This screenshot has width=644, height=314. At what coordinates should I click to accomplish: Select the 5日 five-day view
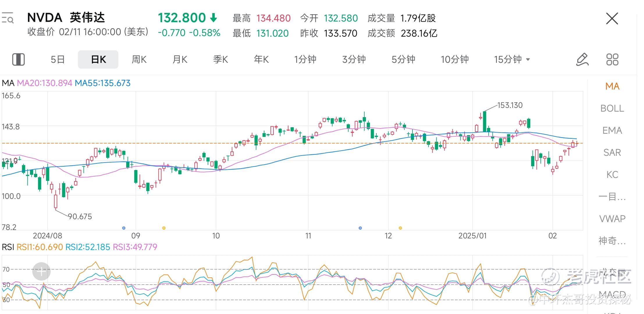[x=57, y=59]
